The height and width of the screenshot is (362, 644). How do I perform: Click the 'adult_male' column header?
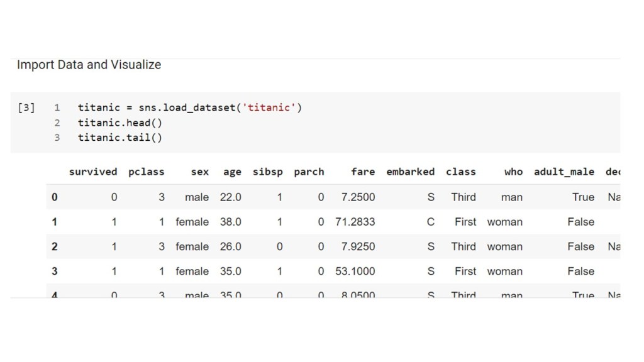point(563,172)
